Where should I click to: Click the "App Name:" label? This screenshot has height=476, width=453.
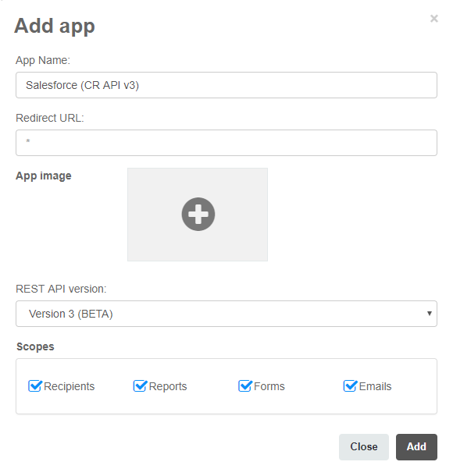pos(43,60)
